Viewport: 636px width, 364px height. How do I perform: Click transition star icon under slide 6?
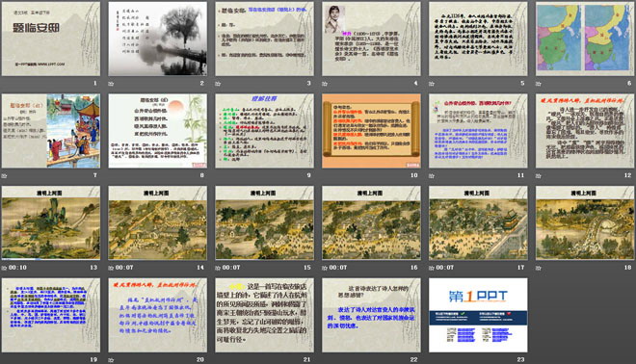point(539,84)
